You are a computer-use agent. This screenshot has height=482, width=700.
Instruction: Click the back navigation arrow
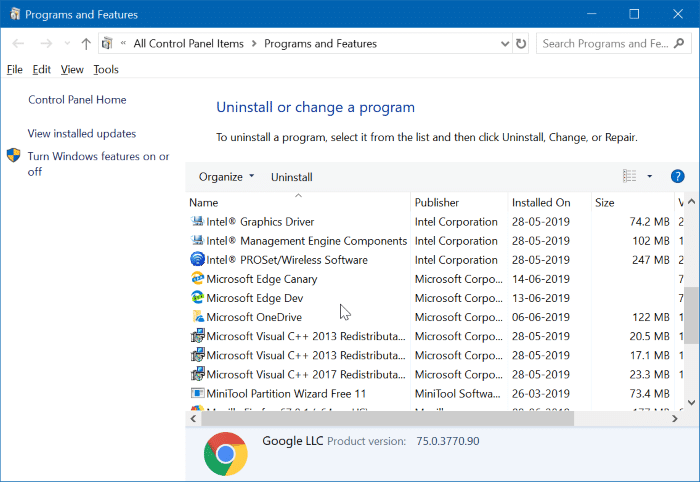pos(18,44)
